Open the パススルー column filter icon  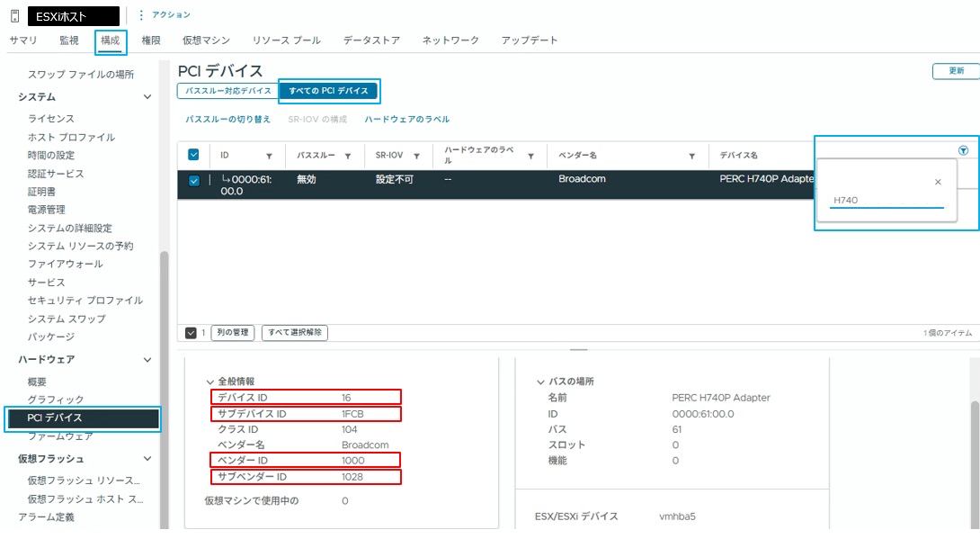(348, 156)
